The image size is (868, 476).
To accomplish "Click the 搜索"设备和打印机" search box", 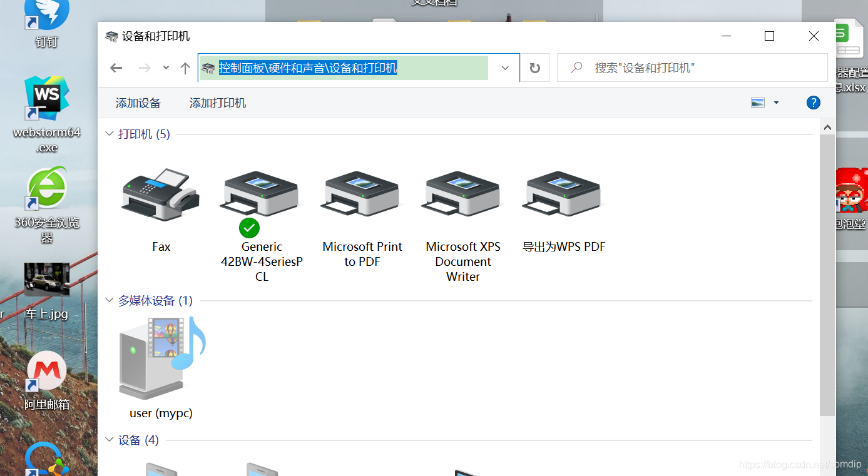I will coord(692,68).
